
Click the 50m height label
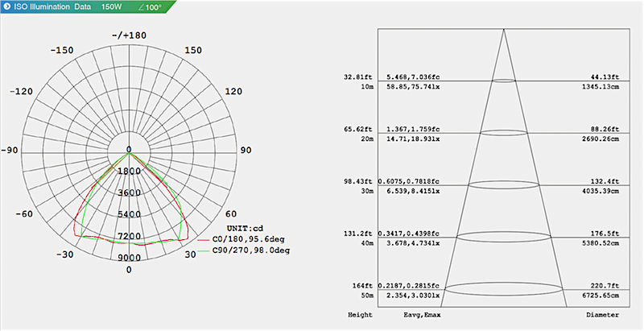(366, 296)
